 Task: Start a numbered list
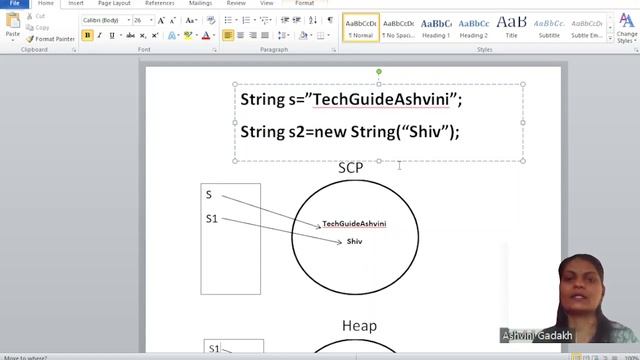coord(246,20)
